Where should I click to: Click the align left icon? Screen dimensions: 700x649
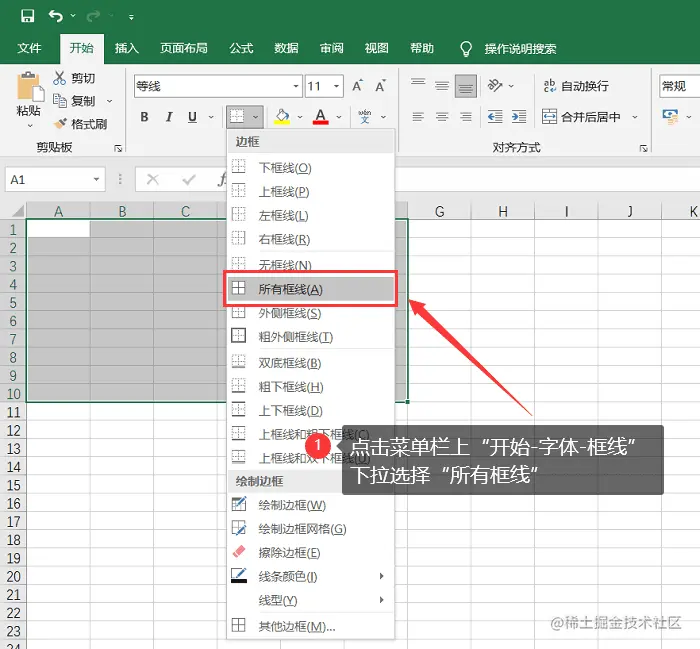click(x=418, y=117)
